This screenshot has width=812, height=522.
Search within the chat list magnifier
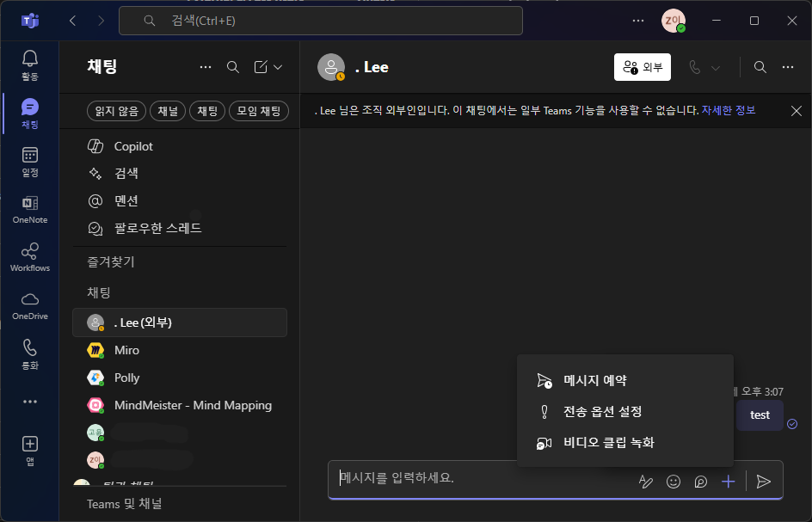(x=233, y=67)
